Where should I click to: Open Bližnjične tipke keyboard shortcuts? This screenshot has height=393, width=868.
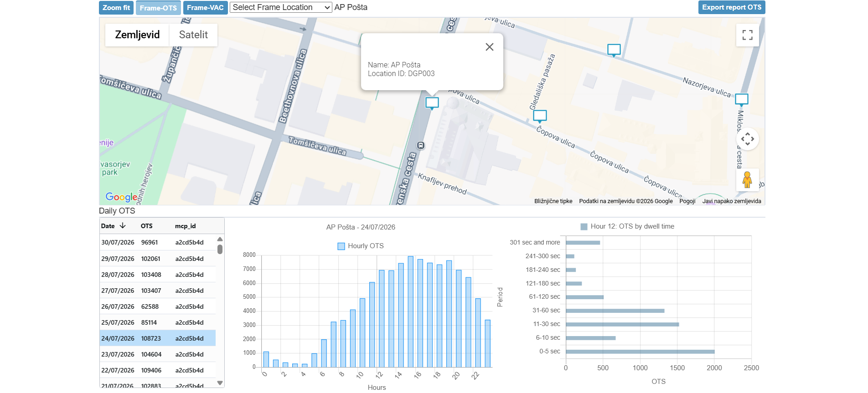click(553, 201)
